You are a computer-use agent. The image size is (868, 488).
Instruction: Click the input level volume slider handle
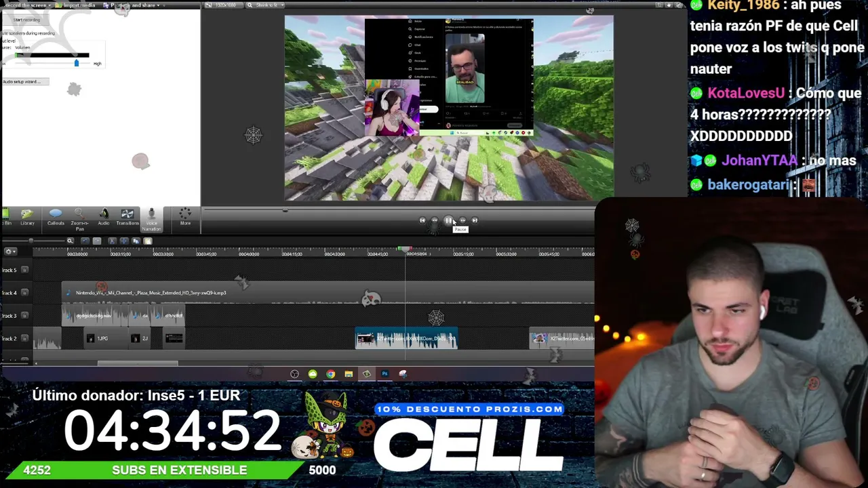[76, 63]
